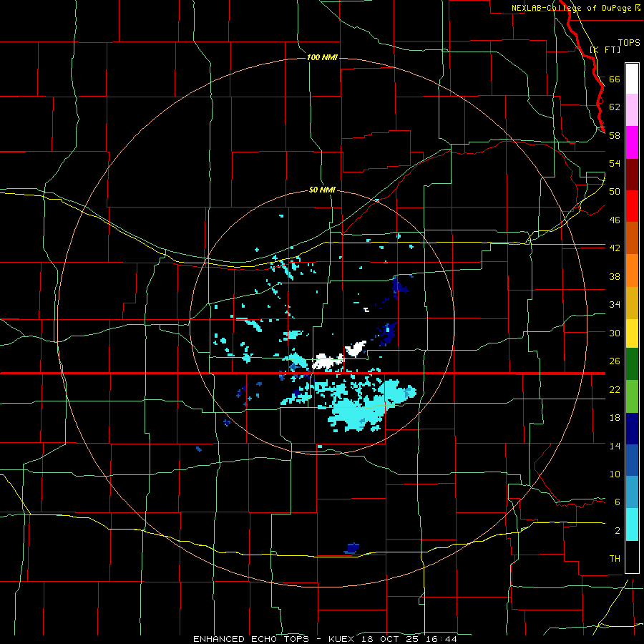Click the '14' legend value
The width and height of the screenshot is (644, 644).
click(615, 446)
